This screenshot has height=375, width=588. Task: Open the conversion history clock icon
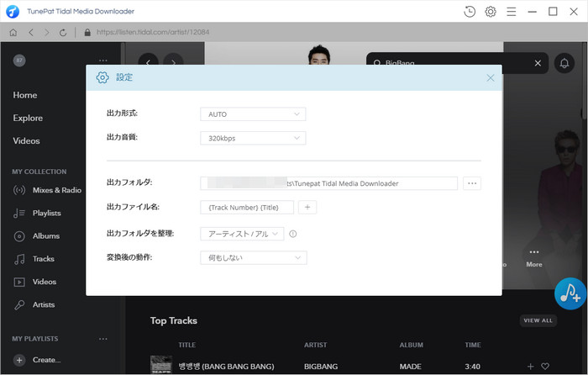[x=469, y=12]
